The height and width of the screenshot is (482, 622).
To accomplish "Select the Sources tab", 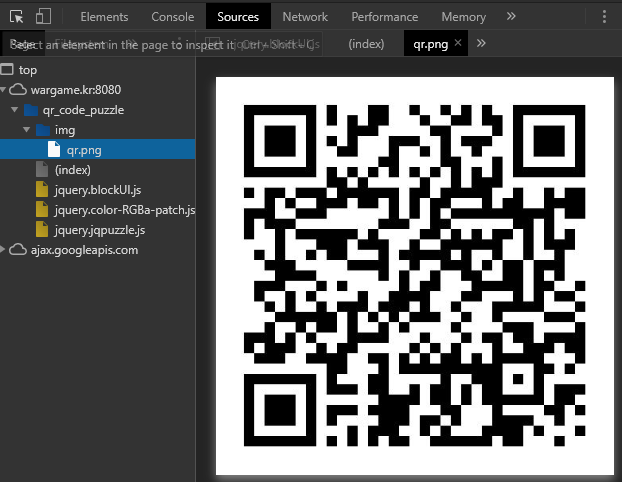I will (x=238, y=17).
